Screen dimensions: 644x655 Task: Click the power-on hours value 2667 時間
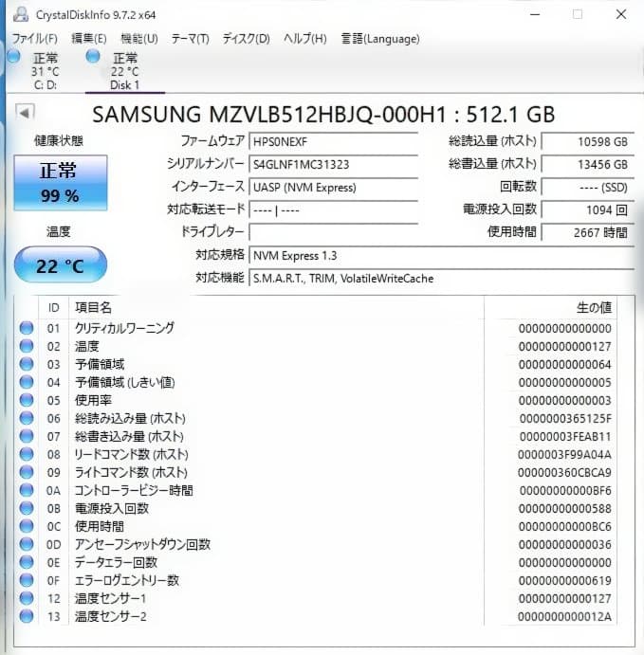pyautogui.click(x=588, y=232)
